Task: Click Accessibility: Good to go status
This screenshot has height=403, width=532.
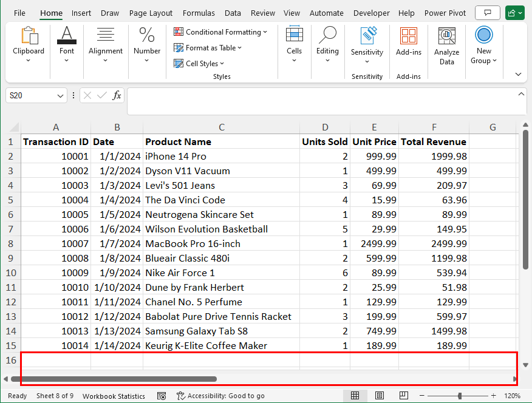Action: [x=220, y=396]
